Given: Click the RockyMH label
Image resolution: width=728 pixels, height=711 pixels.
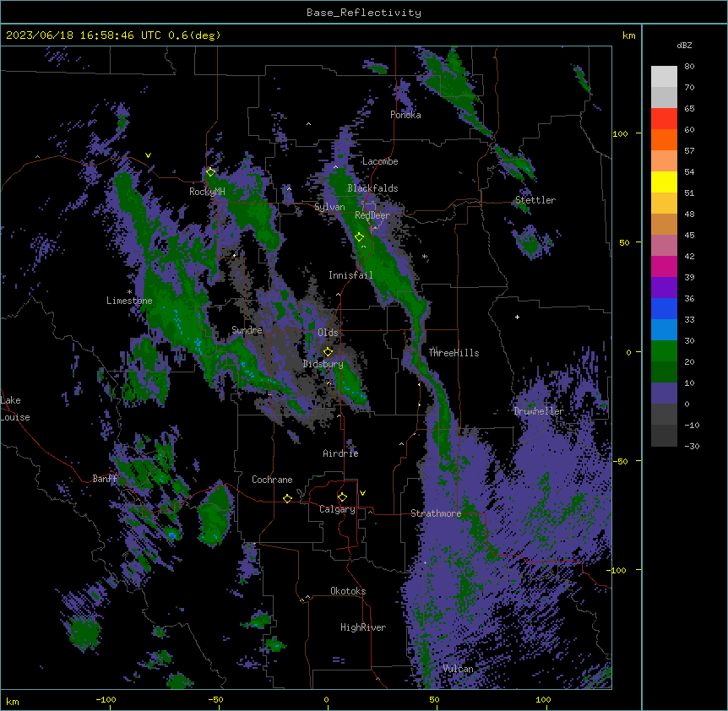Looking at the screenshot, I should click(x=207, y=192).
